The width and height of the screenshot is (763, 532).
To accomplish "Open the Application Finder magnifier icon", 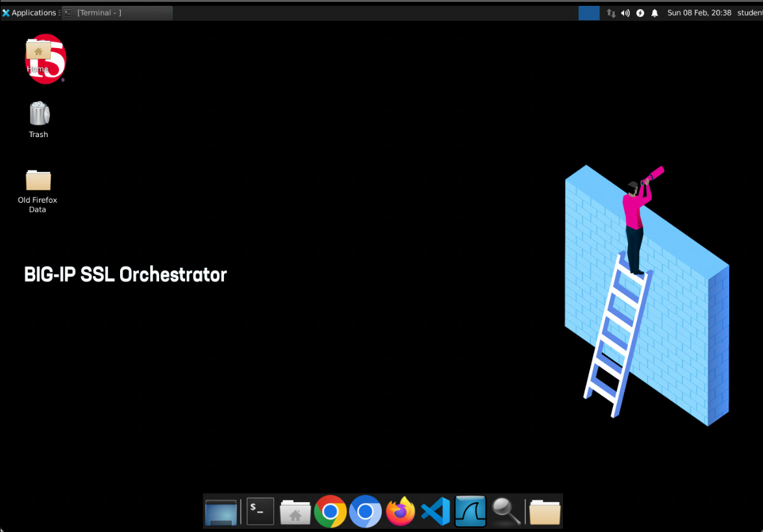I will pos(506,512).
